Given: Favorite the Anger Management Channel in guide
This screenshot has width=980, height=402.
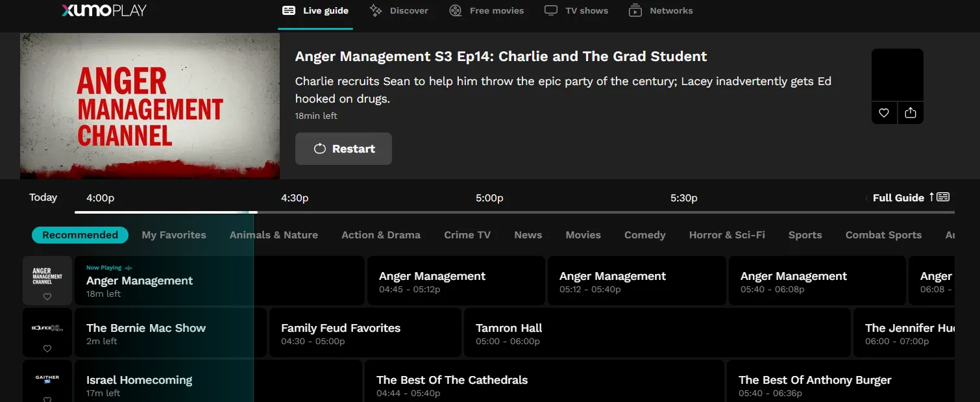Looking at the screenshot, I should coord(47,297).
